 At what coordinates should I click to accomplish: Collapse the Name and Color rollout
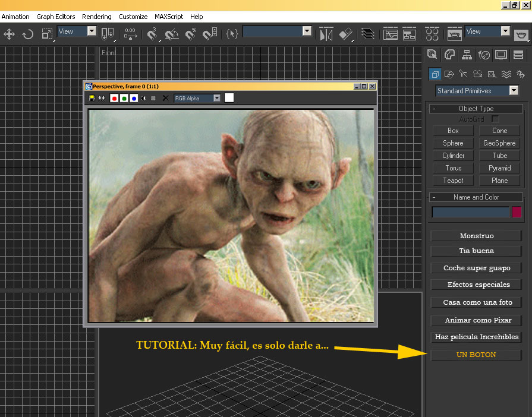coord(476,197)
